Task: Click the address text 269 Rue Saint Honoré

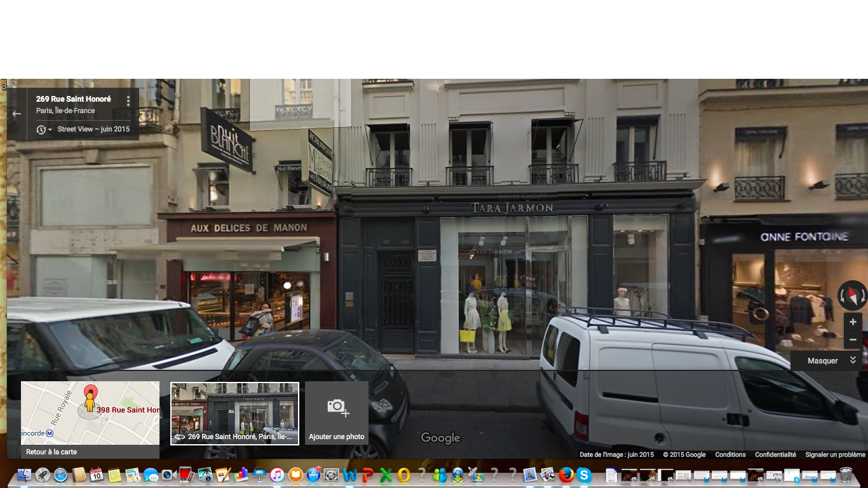Action: coord(74,99)
